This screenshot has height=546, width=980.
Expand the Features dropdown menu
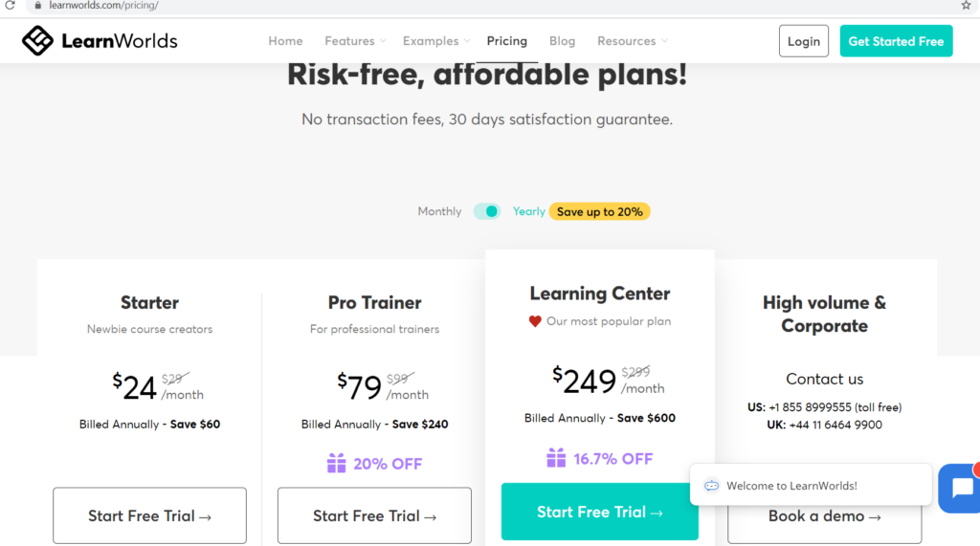click(x=355, y=40)
